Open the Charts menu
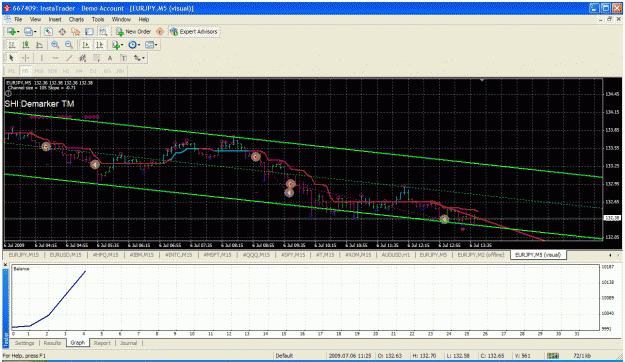The image size is (625, 362). coord(76,19)
